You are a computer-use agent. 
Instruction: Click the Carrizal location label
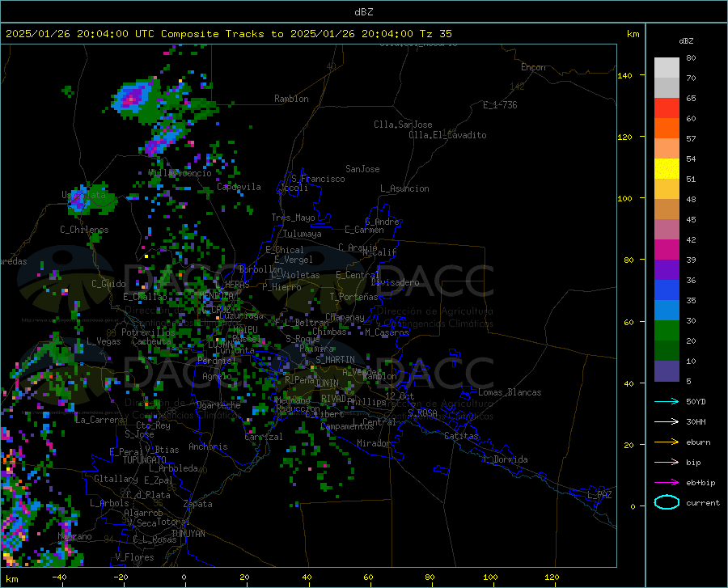(x=264, y=438)
